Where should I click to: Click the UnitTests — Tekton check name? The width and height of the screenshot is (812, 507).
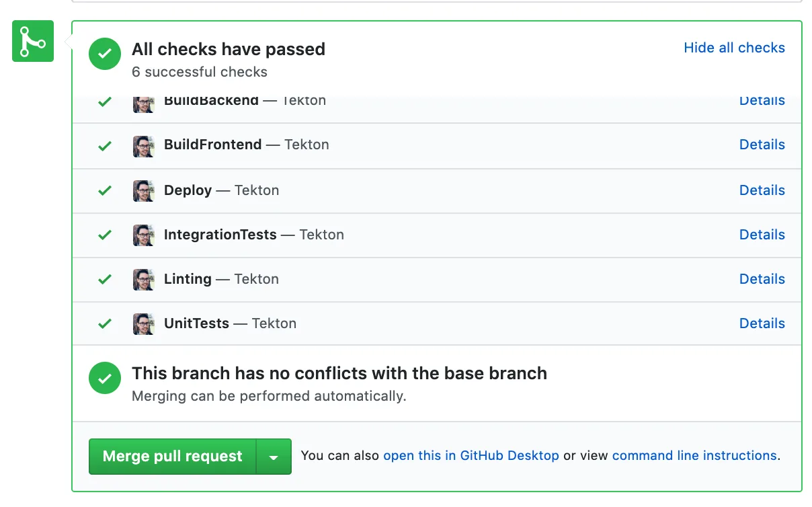coord(230,323)
